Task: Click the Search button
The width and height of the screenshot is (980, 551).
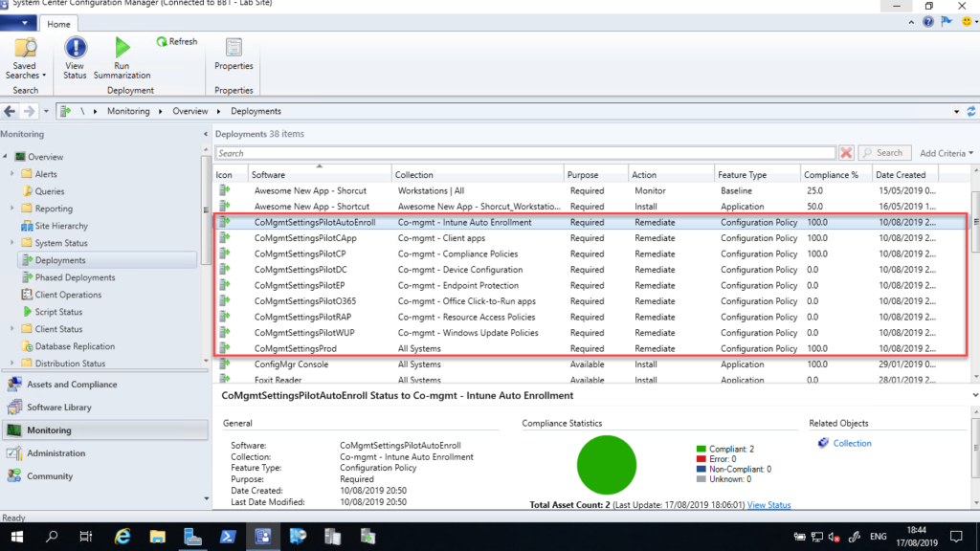Action: 884,153
